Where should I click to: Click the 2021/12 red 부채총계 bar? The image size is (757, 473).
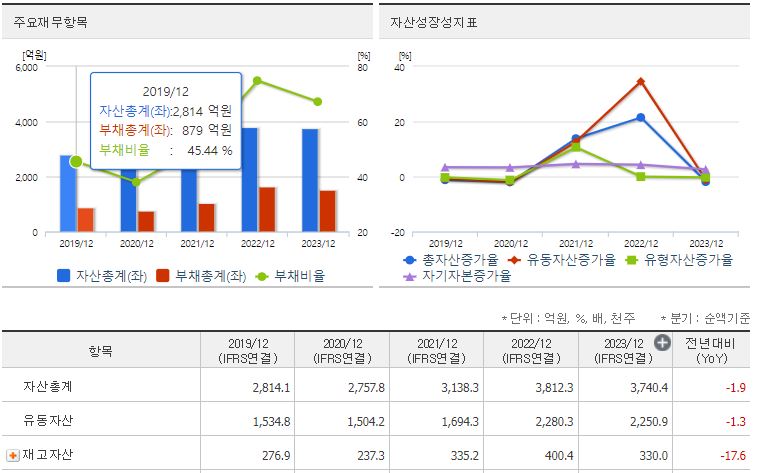click(207, 218)
